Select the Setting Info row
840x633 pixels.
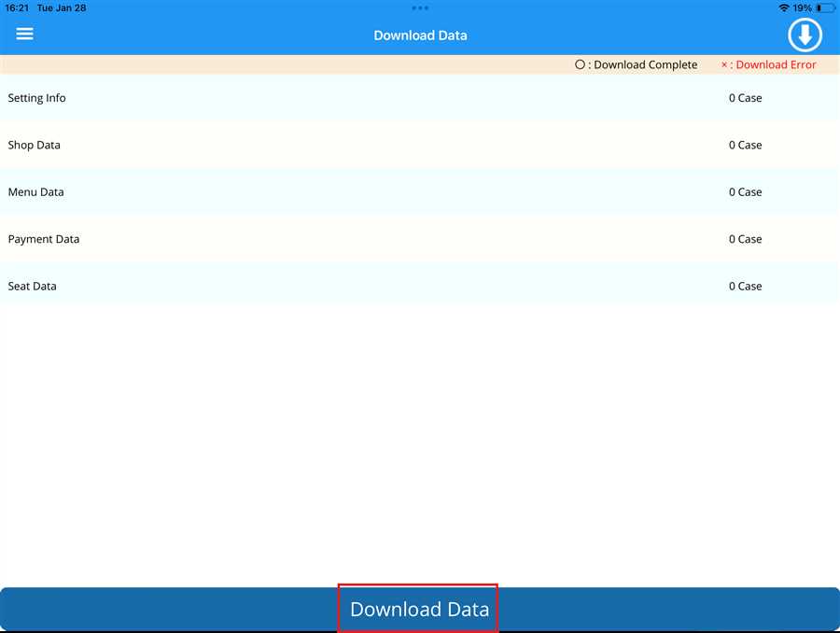[37, 98]
